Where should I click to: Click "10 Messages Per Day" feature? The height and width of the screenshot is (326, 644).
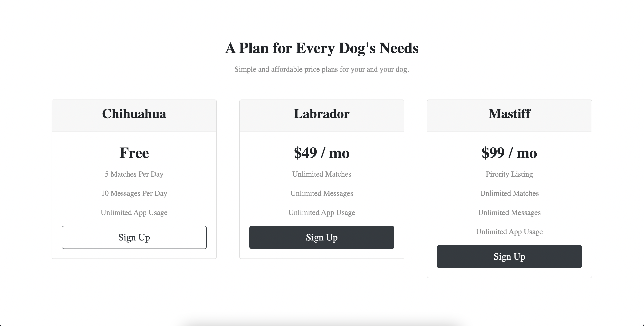coord(134,193)
